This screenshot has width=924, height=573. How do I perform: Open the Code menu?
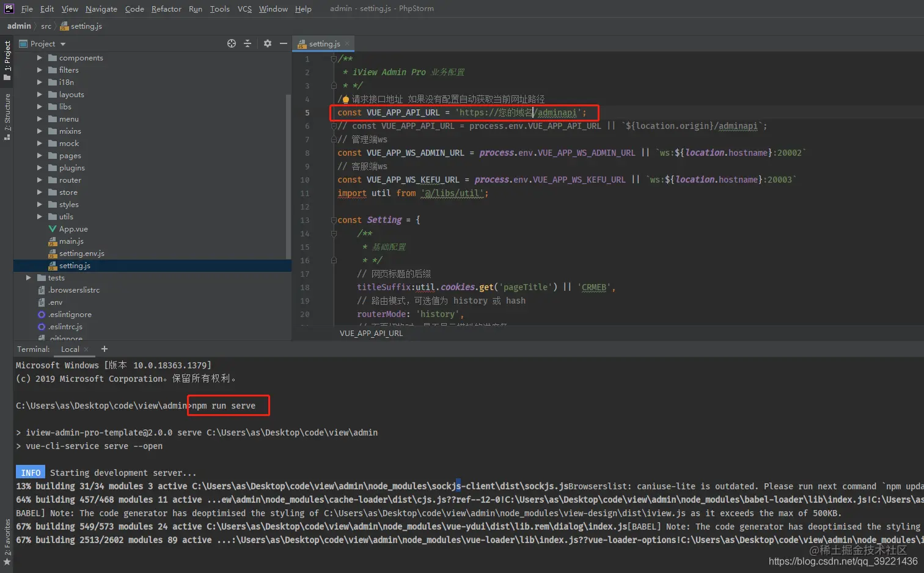tap(134, 9)
